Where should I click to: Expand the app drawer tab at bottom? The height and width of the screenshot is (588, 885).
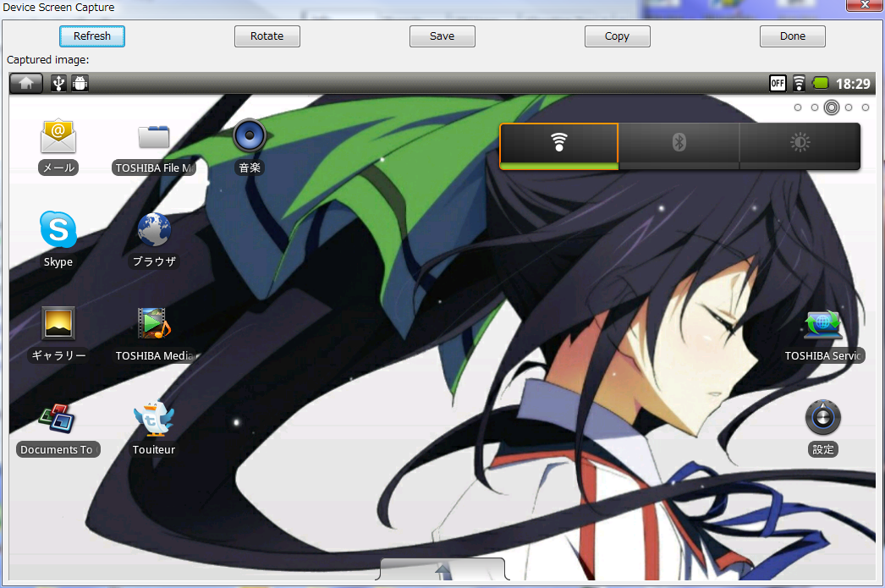(x=442, y=569)
